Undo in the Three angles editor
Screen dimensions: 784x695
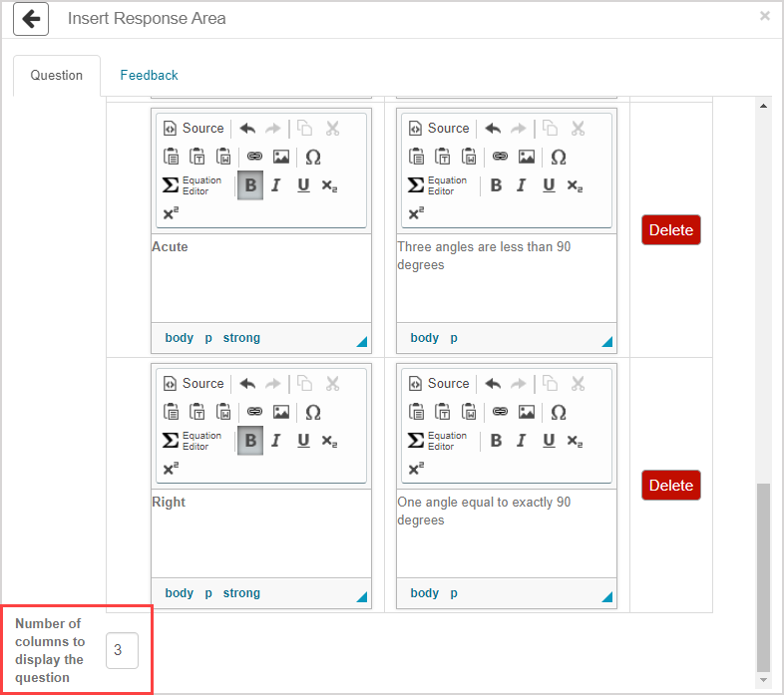[x=493, y=129]
